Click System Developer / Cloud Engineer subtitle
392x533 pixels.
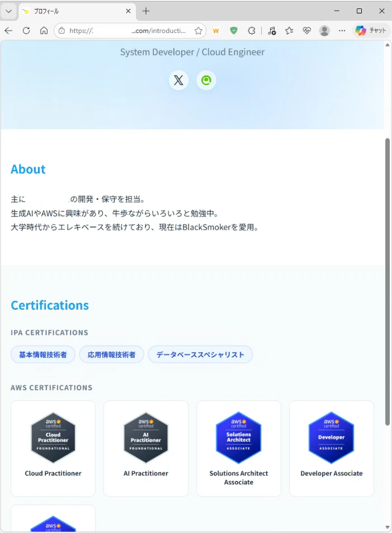(x=192, y=52)
